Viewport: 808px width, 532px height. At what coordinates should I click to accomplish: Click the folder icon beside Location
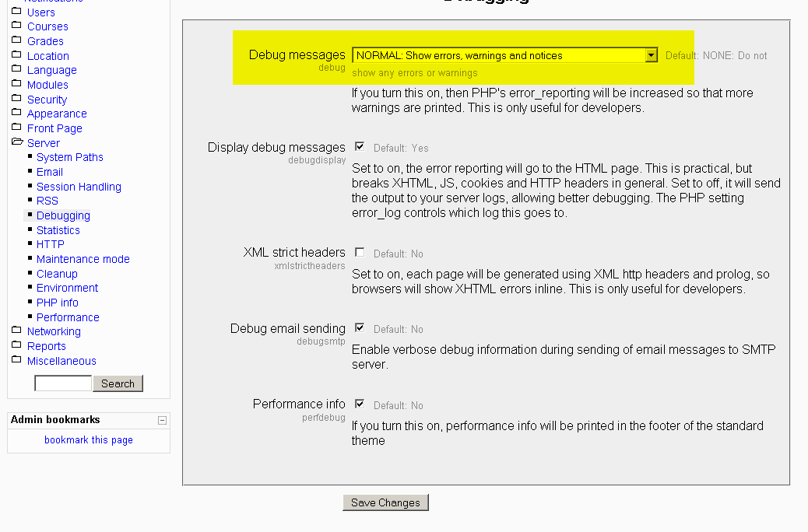click(16, 54)
